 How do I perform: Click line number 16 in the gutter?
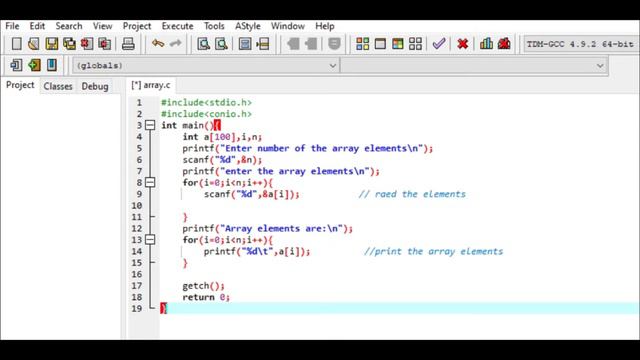pos(137,274)
